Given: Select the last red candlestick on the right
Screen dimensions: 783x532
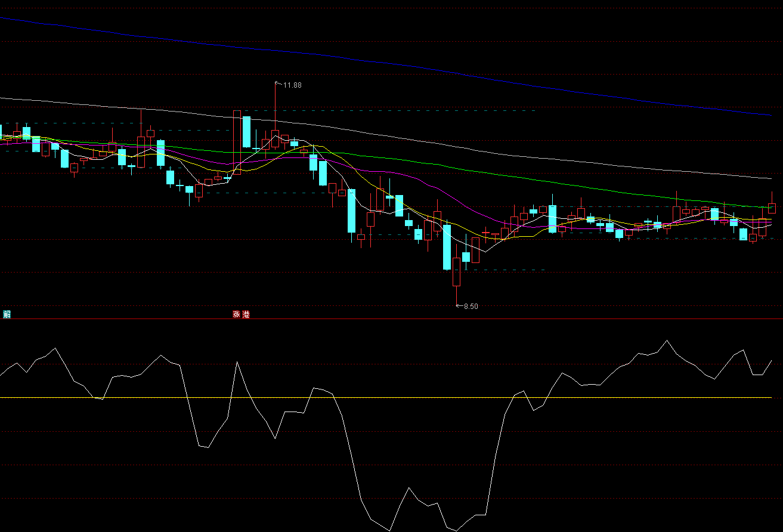Looking at the screenshot, I should point(772,208).
